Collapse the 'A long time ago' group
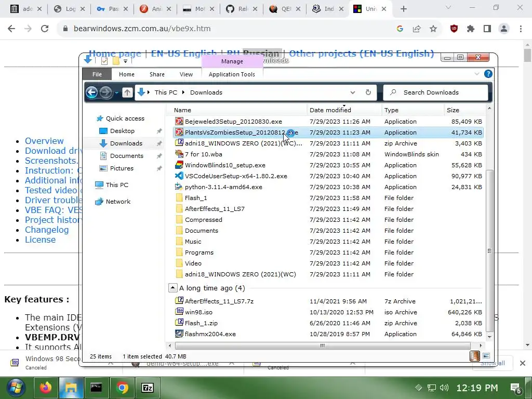Viewport: 532px width, 399px height. 172,288
